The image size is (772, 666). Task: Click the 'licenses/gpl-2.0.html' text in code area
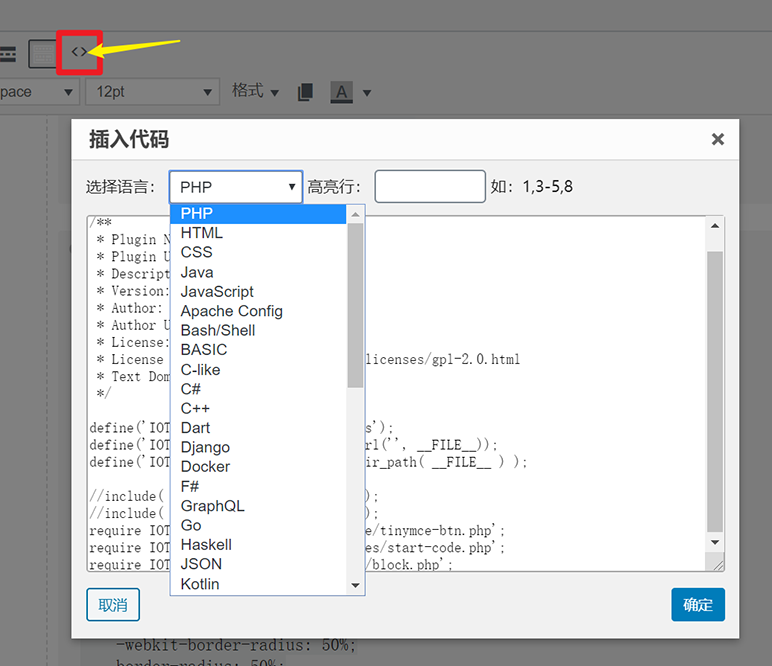443,359
